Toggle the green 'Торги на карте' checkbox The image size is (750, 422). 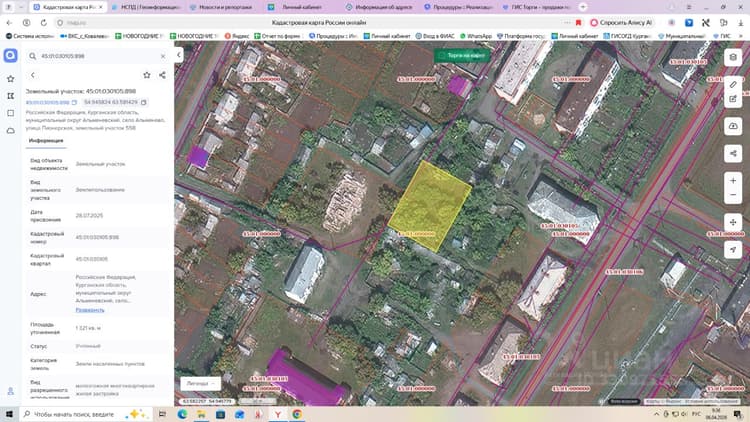click(x=441, y=56)
